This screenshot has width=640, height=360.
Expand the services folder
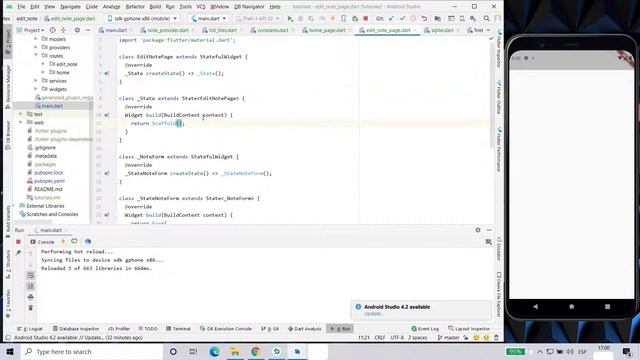(36, 81)
